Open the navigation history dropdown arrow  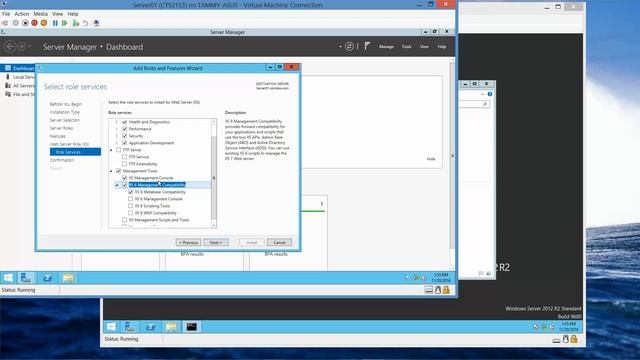pyautogui.click(x=29, y=47)
